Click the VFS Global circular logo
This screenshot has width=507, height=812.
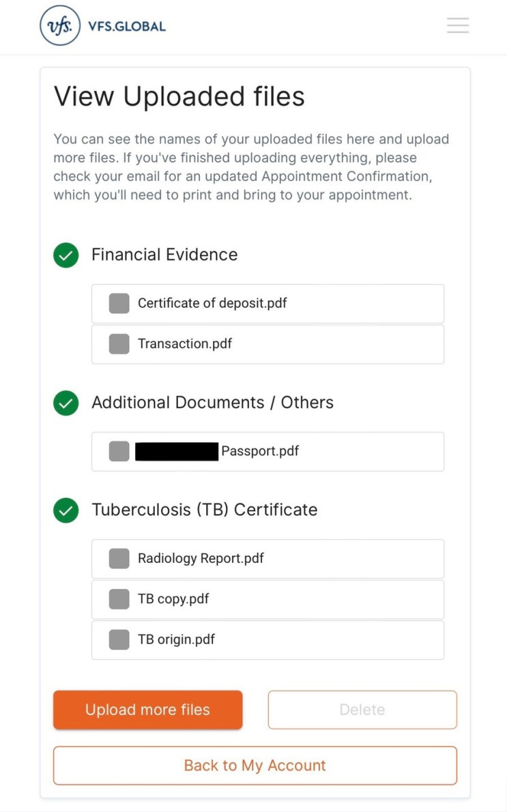tap(60, 25)
